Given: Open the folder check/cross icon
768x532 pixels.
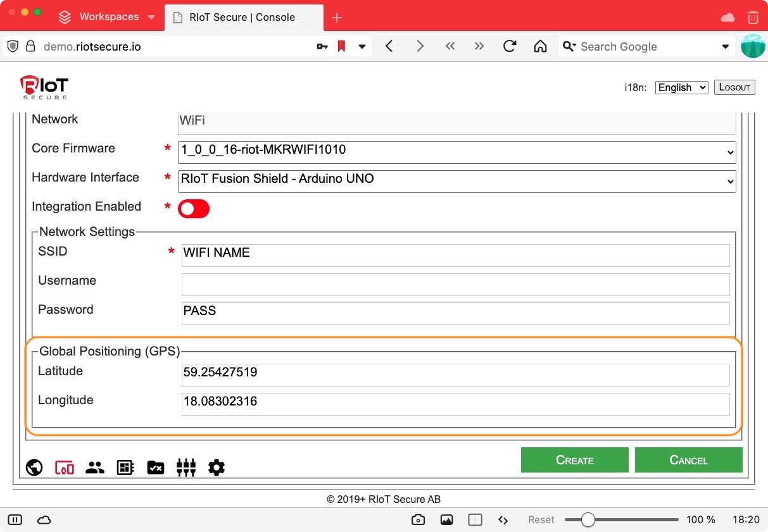Looking at the screenshot, I should coord(156,467).
